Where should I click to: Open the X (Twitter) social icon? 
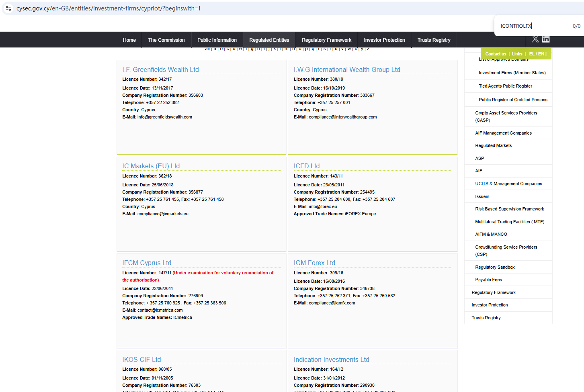click(535, 39)
